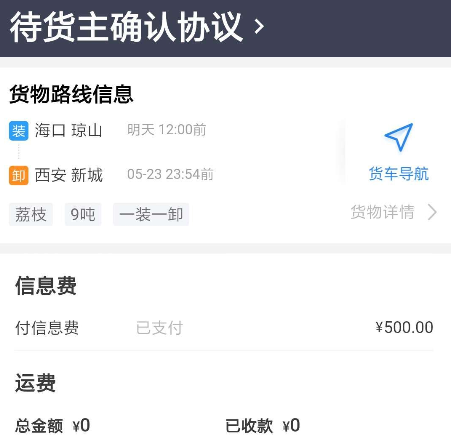Tap loading time 明天 12:00前

pyautogui.click(x=167, y=130)
